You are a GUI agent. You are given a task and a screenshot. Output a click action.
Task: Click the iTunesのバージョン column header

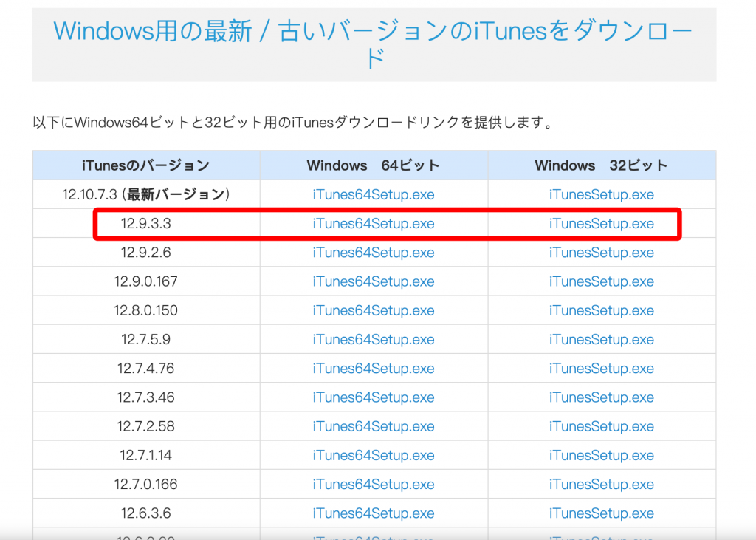(146, 165)
